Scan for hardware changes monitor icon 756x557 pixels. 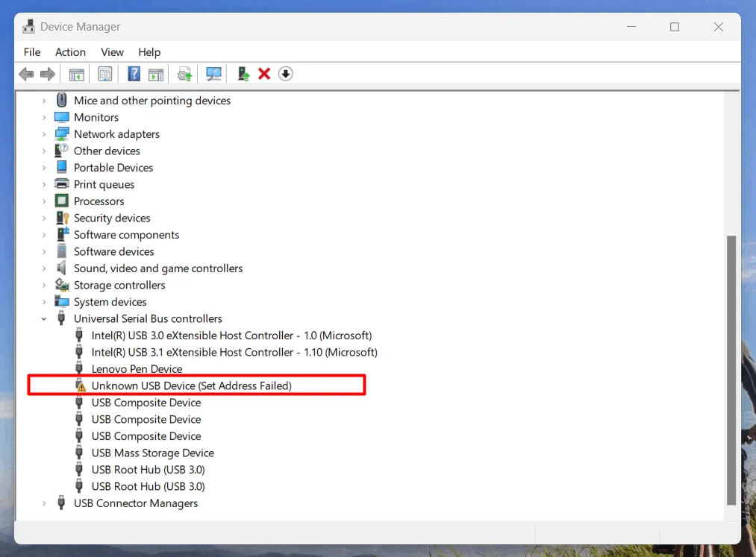point(213,75)
